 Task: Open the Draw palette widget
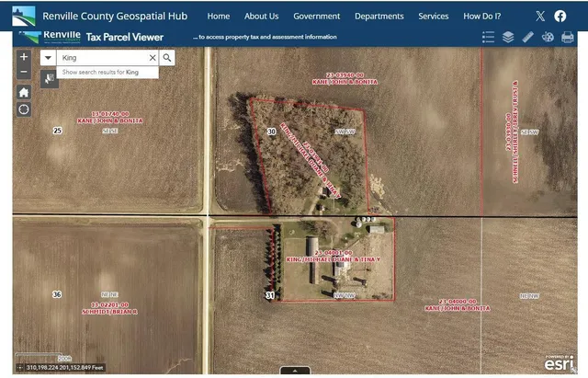(547, 38)
